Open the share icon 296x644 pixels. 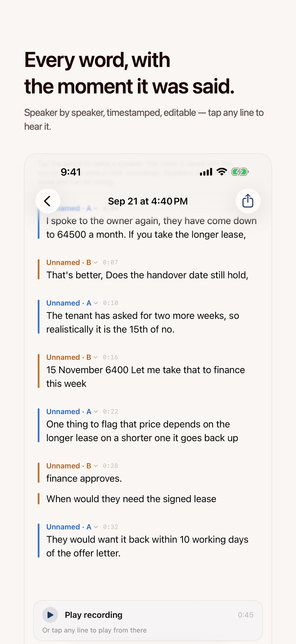(248, 201)
